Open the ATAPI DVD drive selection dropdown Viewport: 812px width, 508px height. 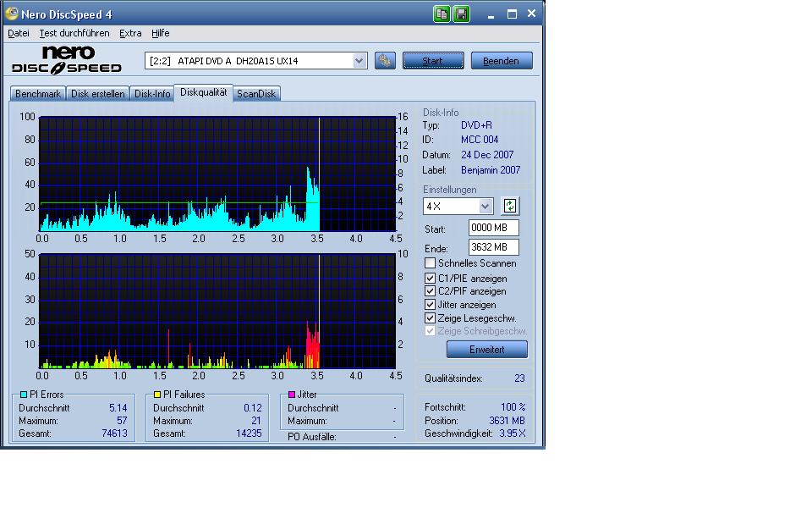click(x=359, y=60)
